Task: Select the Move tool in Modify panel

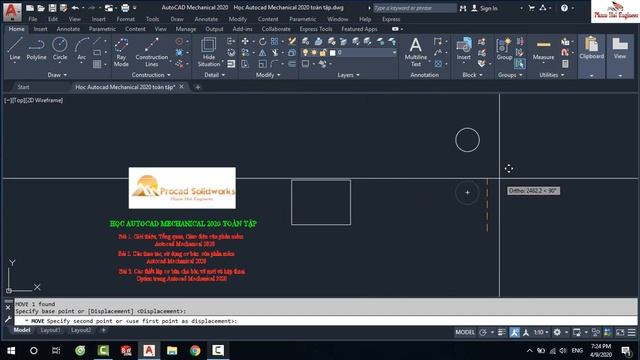Action: (x=245, y=41)
